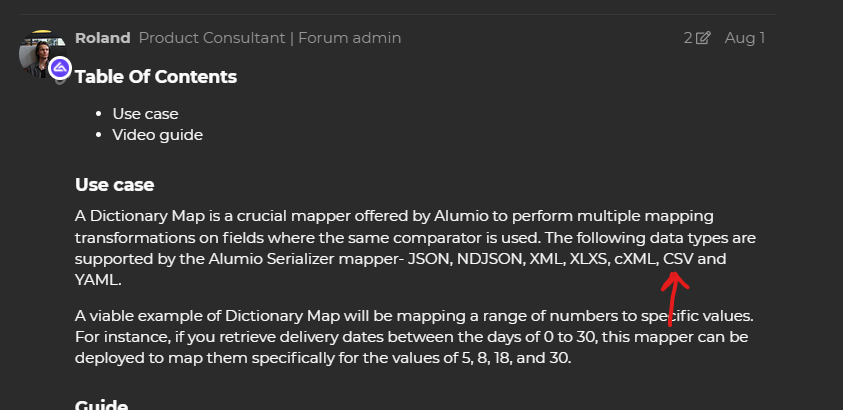Click the purple Alumio badge on avatar

(60, 68)
